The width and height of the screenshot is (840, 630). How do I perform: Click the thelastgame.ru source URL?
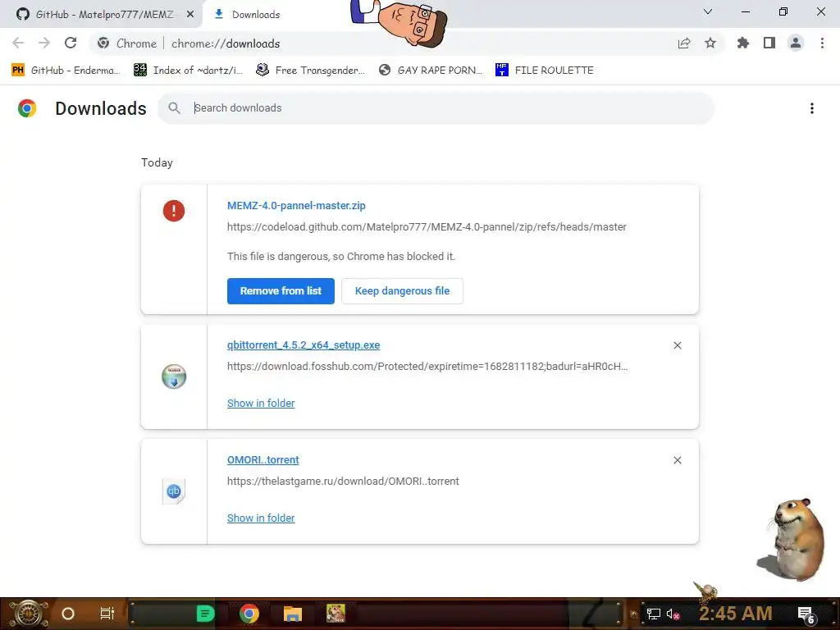tap(343, 482)
